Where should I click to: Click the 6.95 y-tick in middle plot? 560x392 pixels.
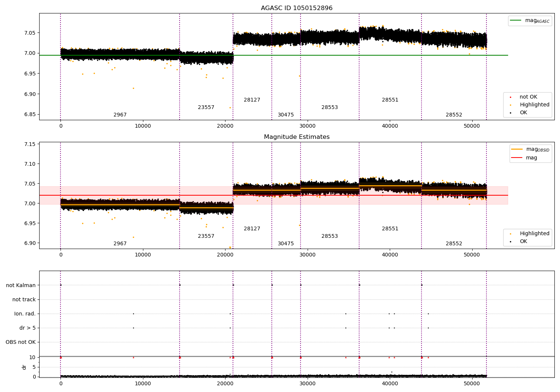tap(29, 224)
